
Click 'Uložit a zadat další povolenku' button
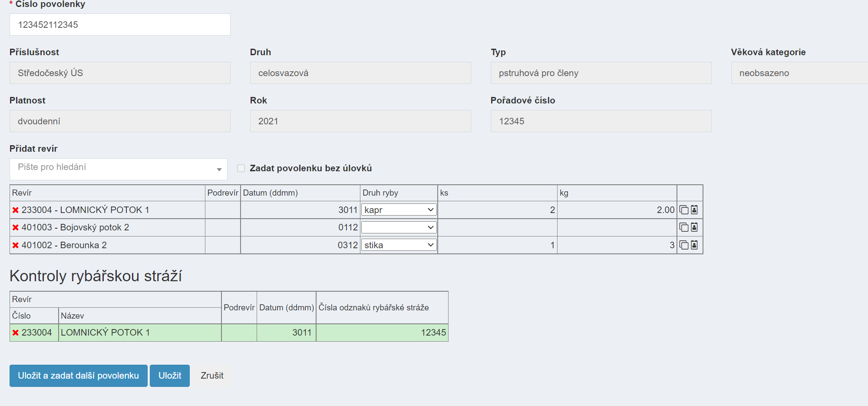79,376
